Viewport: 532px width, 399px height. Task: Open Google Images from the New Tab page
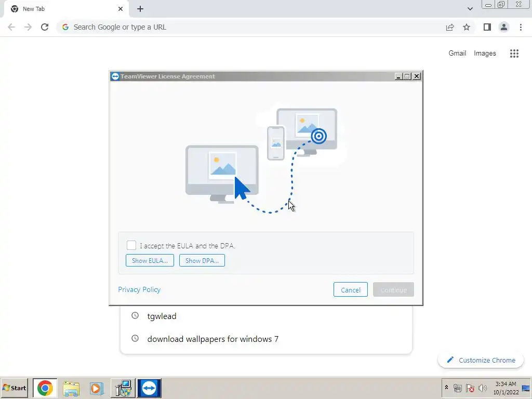pyautogui.click(x=485, y=54)
